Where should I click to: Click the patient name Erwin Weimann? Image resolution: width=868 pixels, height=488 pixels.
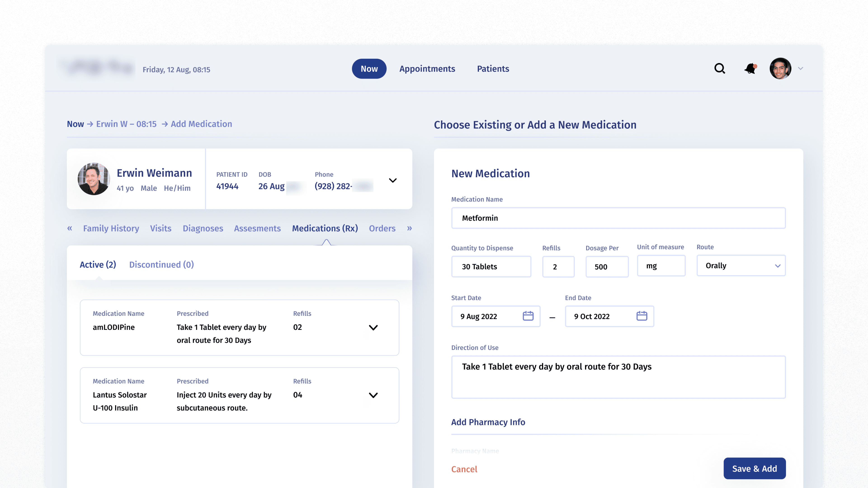pos(154,173)
